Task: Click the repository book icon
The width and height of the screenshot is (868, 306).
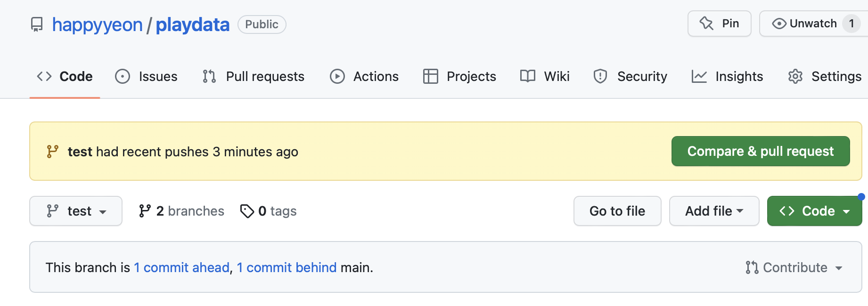Action: (37, 24)
